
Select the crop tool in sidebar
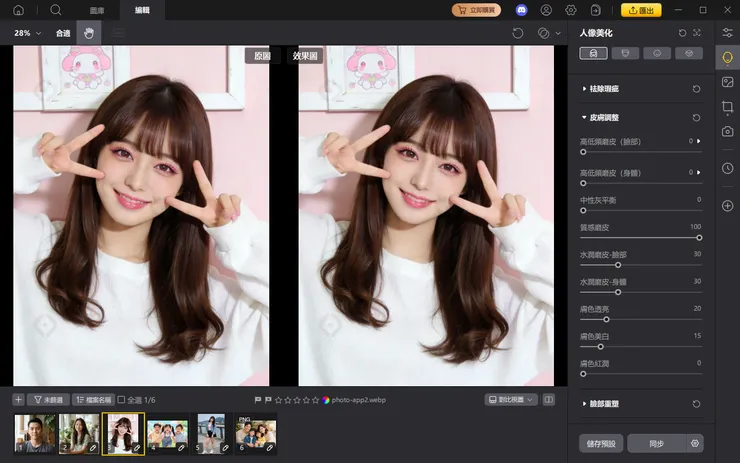click(x=727, y=107)
